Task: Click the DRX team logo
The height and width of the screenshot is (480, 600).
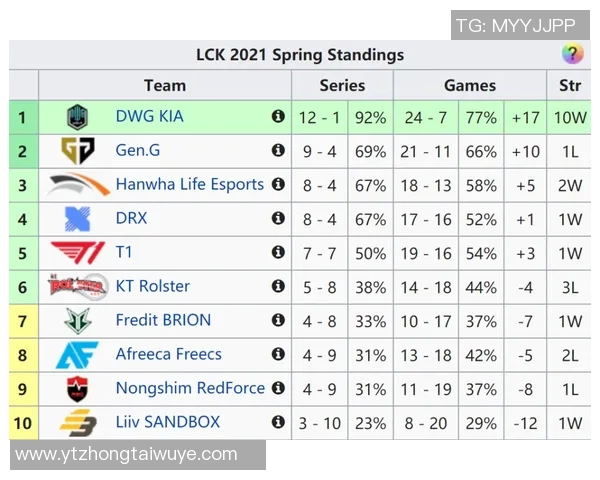Action: pos(77,219)
